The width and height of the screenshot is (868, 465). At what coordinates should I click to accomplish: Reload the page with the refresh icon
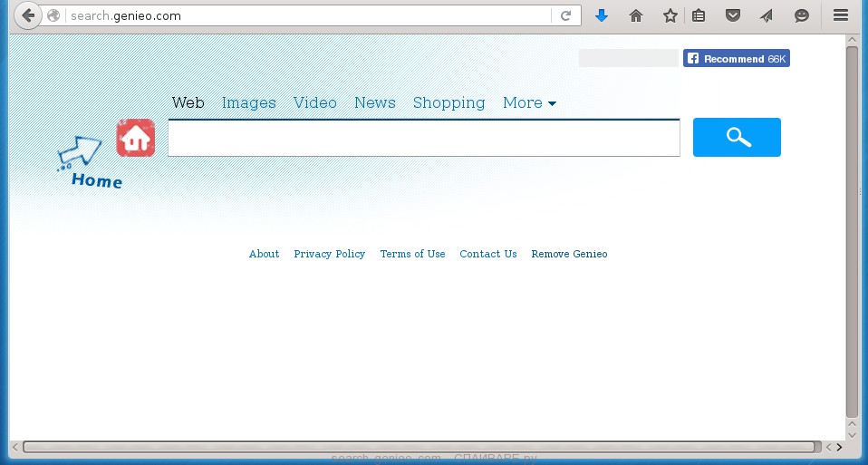(x=565, y=15)
